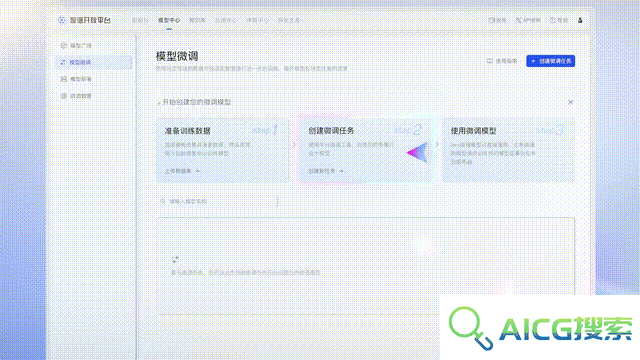Viewport: 640px width, 360px height.
Task: Click the 模型微调 sidebar icon
Action: (x=63, y=62)
